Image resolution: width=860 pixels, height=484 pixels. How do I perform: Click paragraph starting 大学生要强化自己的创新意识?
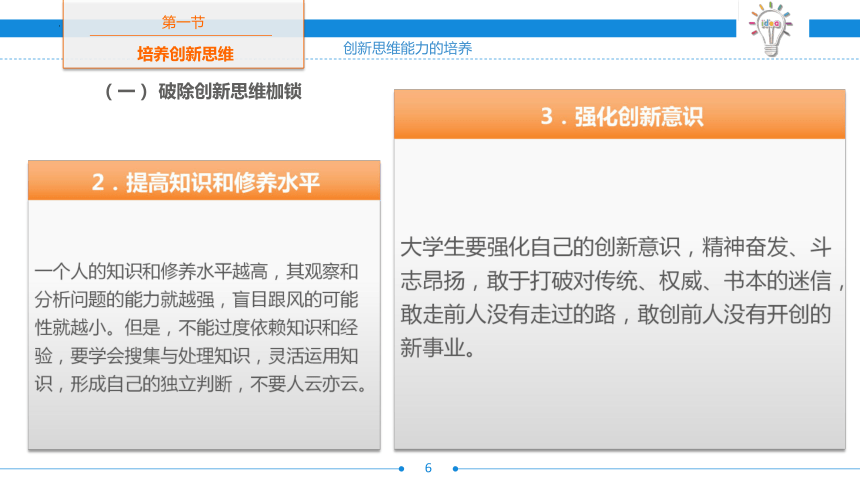622,297
